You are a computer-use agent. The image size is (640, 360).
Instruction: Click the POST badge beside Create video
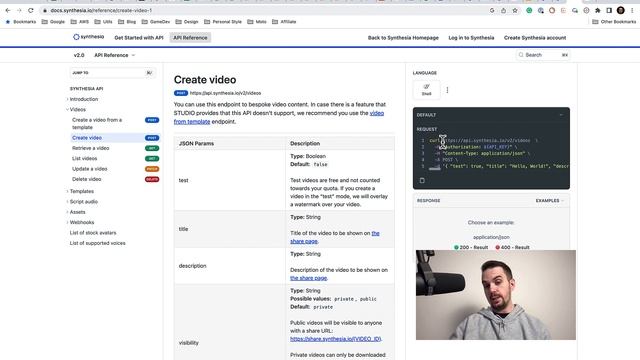pos(152,138)
